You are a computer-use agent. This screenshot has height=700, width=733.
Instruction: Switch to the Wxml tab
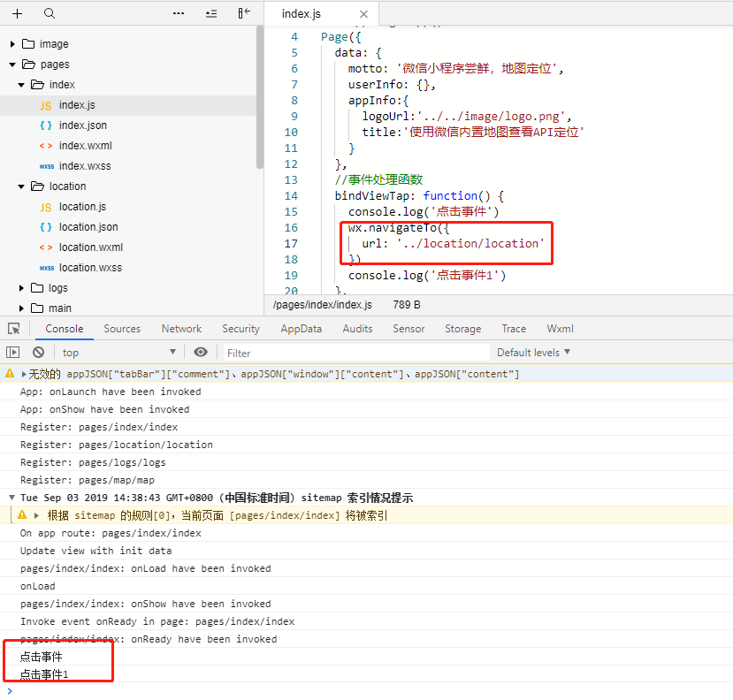[560, 329]
